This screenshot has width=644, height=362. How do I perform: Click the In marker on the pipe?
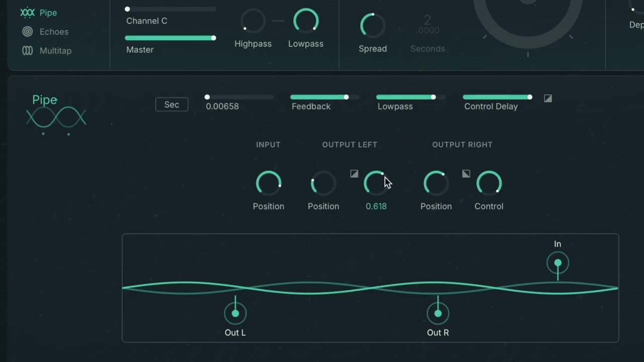tap(557, 263)
